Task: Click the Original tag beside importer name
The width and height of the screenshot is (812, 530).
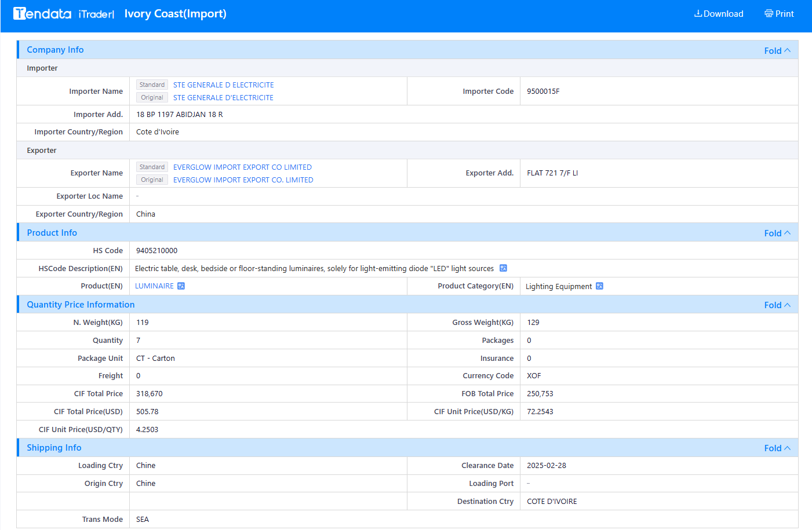Action: click(152, 97)
